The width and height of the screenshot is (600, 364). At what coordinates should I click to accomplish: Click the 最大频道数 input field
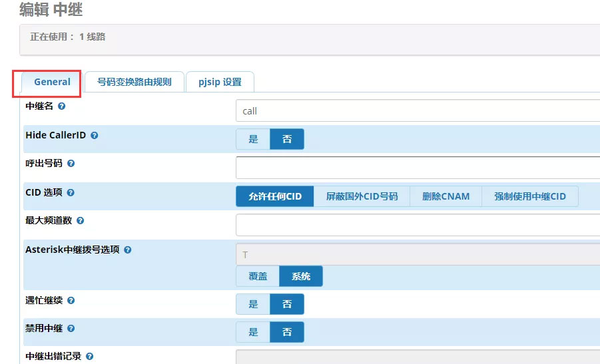[418, 225]
